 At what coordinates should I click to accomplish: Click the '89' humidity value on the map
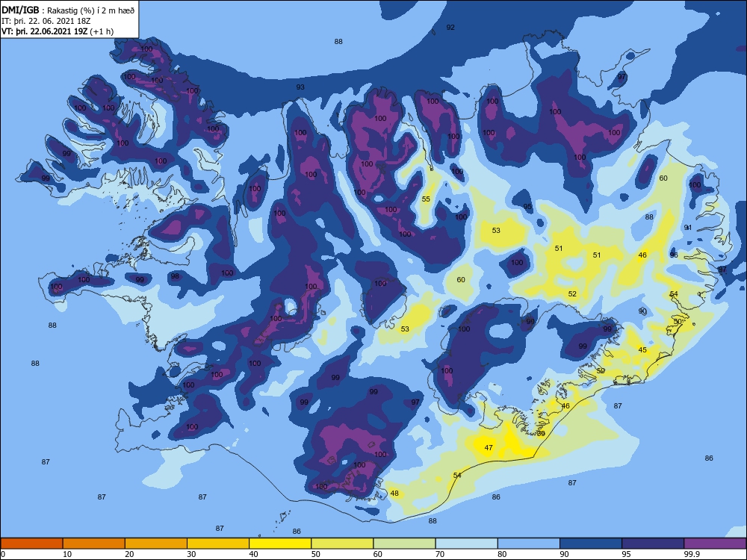(x=541, y=433)
